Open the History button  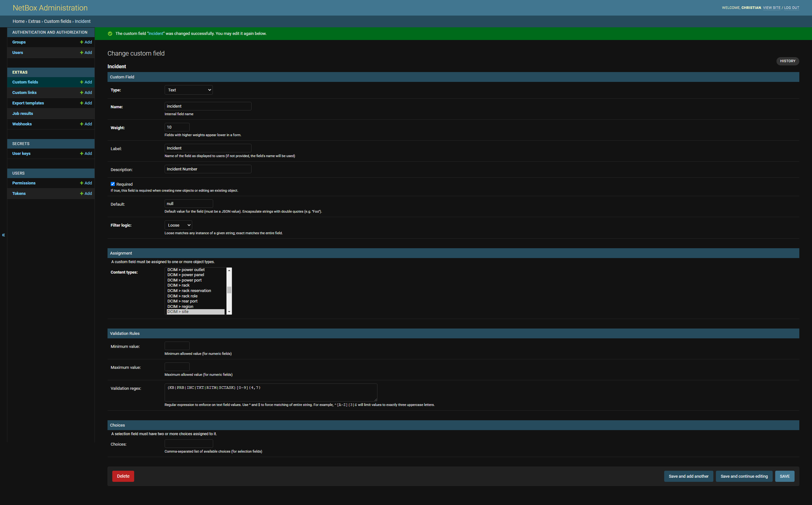coord(787,61)
